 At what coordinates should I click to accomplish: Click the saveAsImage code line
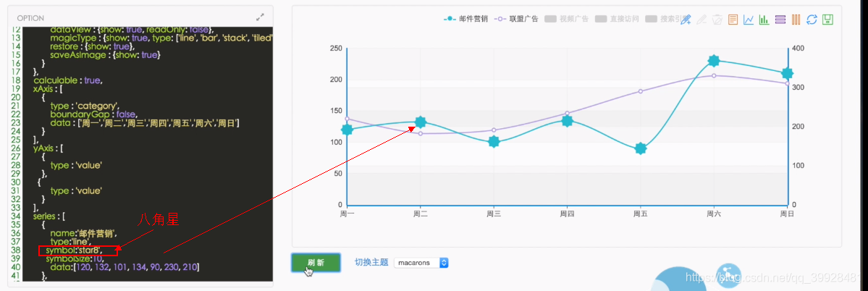(x=105, y=55)
